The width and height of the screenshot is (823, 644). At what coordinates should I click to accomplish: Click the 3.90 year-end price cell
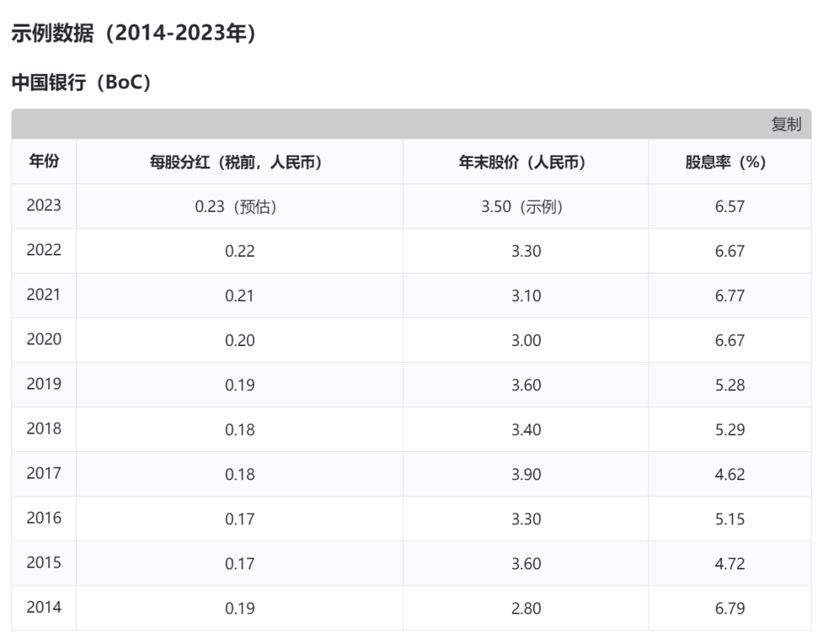pyautogui.click(x=526, y=475)
